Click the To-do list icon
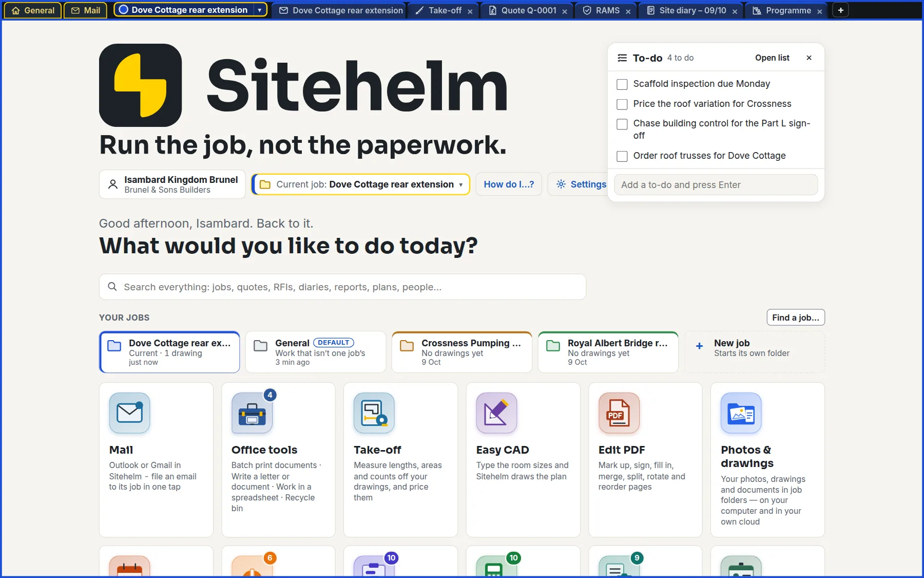This screenshot has width=924, height=578. pos(622,58)
